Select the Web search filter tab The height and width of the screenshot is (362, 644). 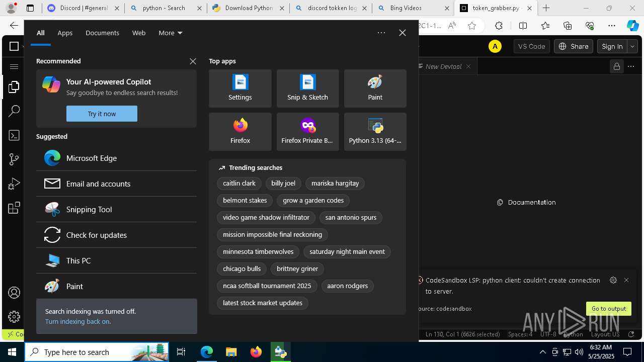pyautogui.click(x=139, y=33)
